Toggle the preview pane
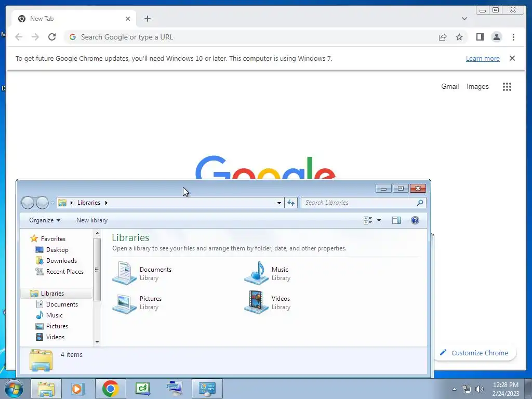The height and width of the screenshot is (399, 532). pyautogui.click(x=396, y=220)
